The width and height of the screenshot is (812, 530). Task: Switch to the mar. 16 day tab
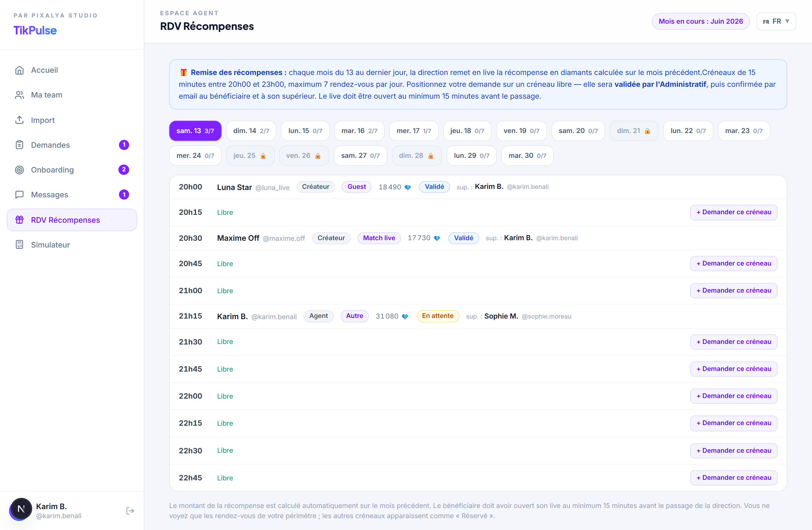click(x=359, y=131)
